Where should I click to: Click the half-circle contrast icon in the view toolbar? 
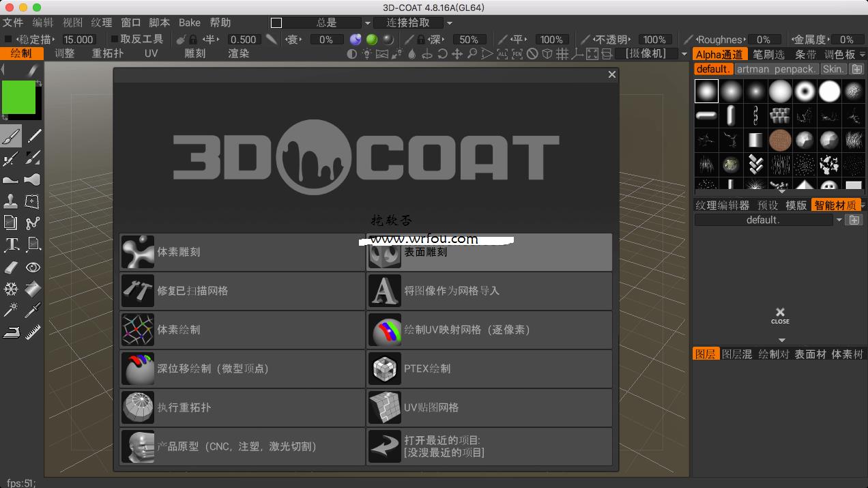[x=352, y=53]
